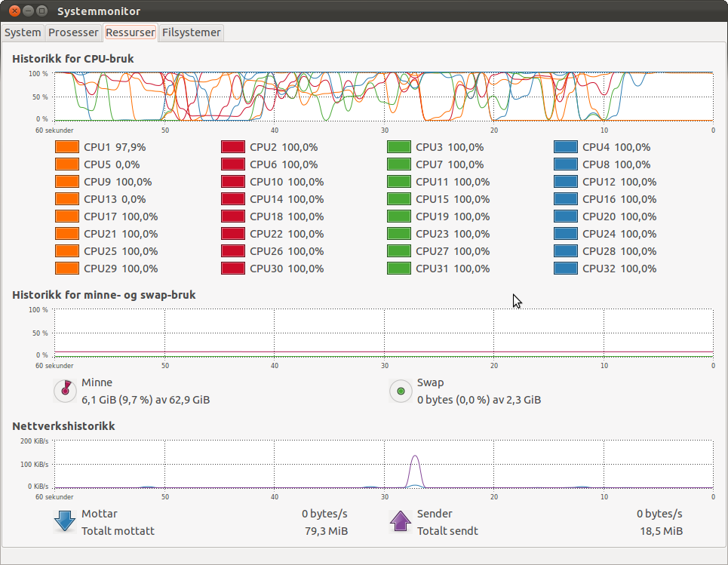Click the CPU1 97,9% label
This screenshot has width=728, height=565.
pyautogui.click(x=115, y=147)
